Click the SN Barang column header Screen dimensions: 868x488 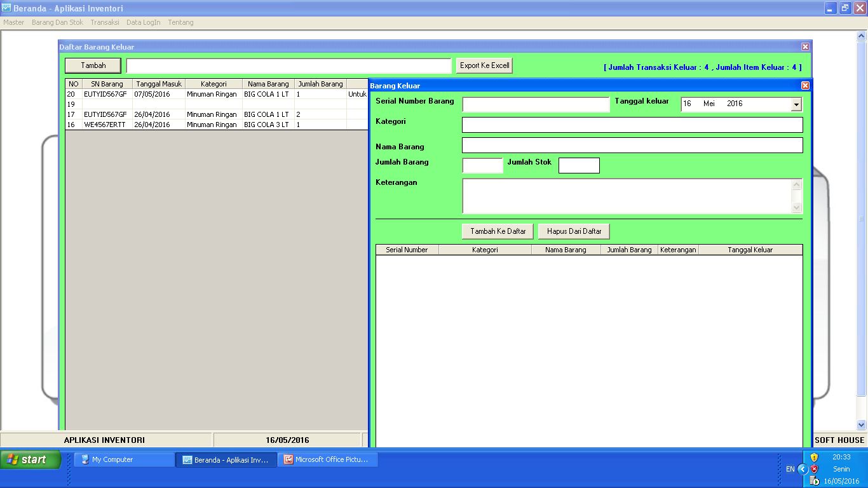(107, 84)
